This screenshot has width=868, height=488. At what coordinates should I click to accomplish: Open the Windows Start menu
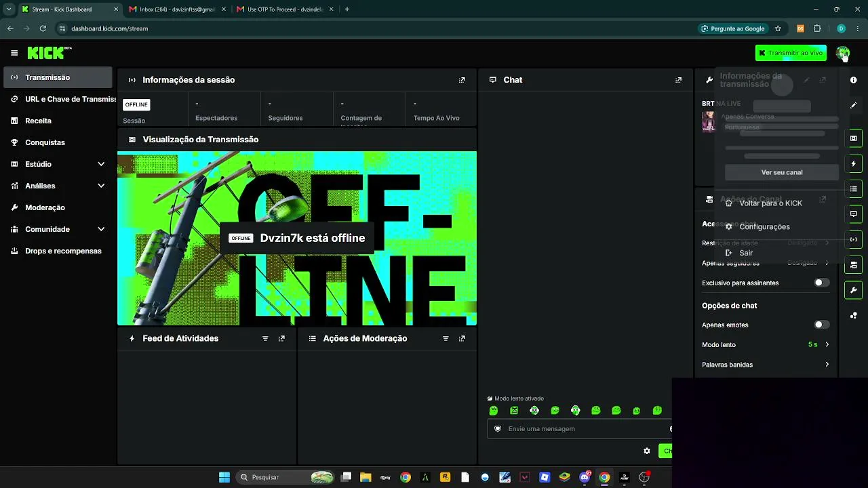(x=224, y=477)
